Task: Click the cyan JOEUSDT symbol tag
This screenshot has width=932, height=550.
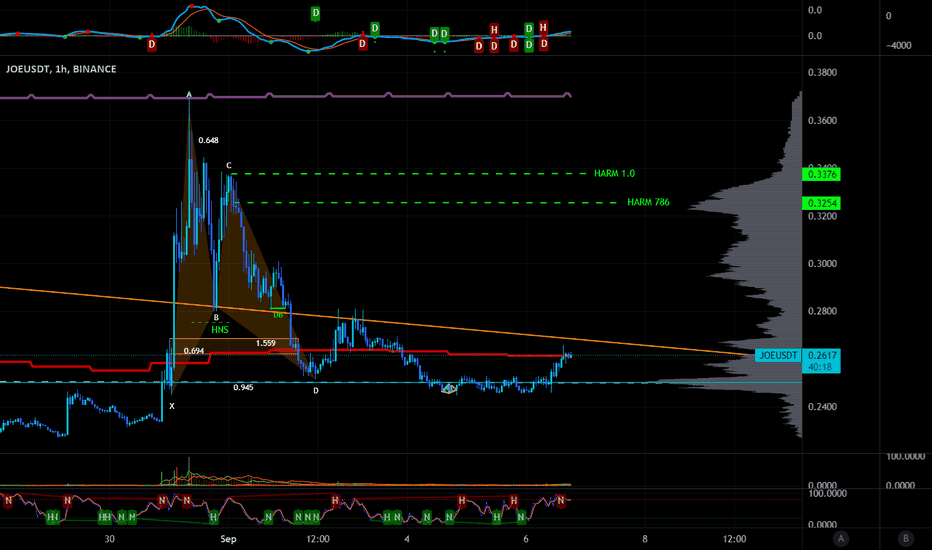Action: 778,356
